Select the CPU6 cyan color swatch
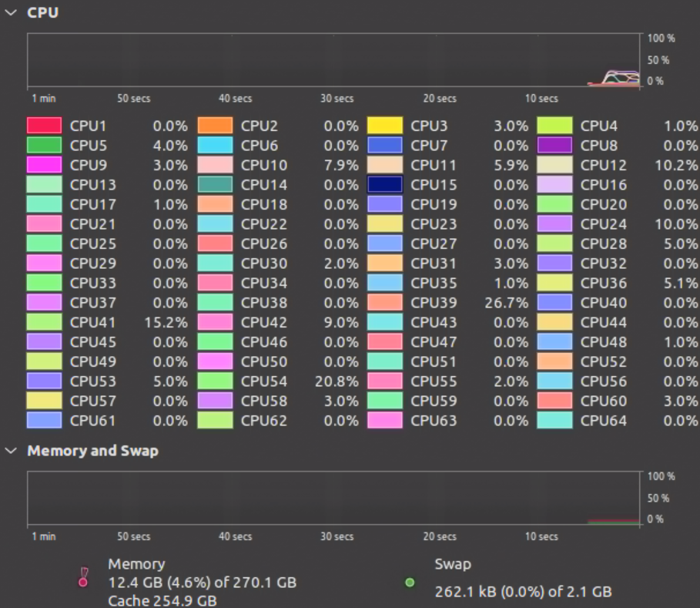This screenshot has width=700, height=608. (x=215, y=145)
